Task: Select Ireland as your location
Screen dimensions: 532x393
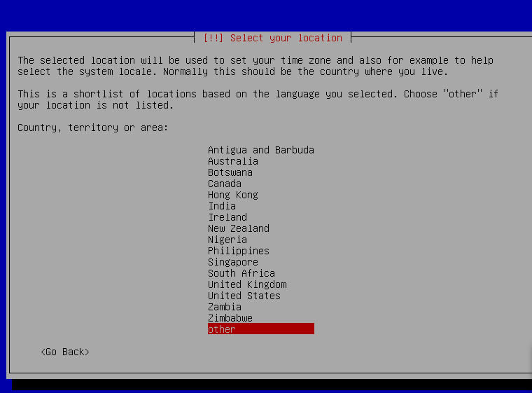Action: pyautogui.click(x=227, y=217)
